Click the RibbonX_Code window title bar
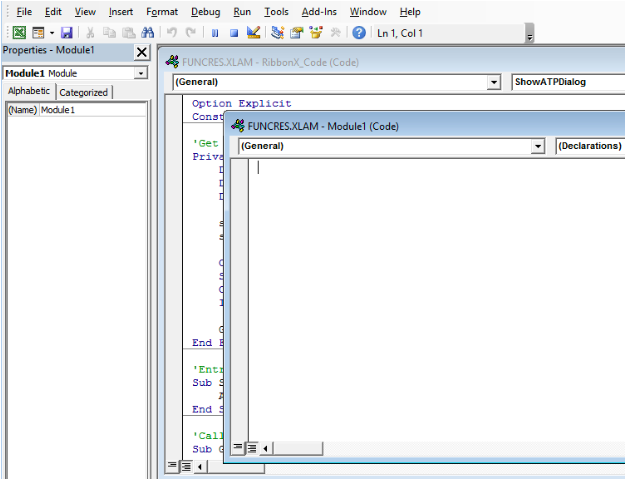 (394, 62)
